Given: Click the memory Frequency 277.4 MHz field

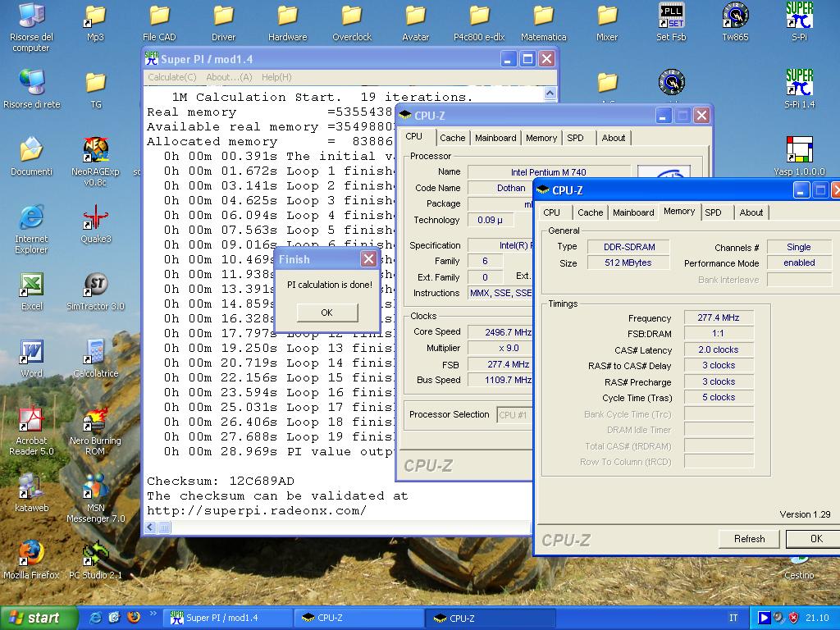Looking at the screenshot, I should [719, 317].
